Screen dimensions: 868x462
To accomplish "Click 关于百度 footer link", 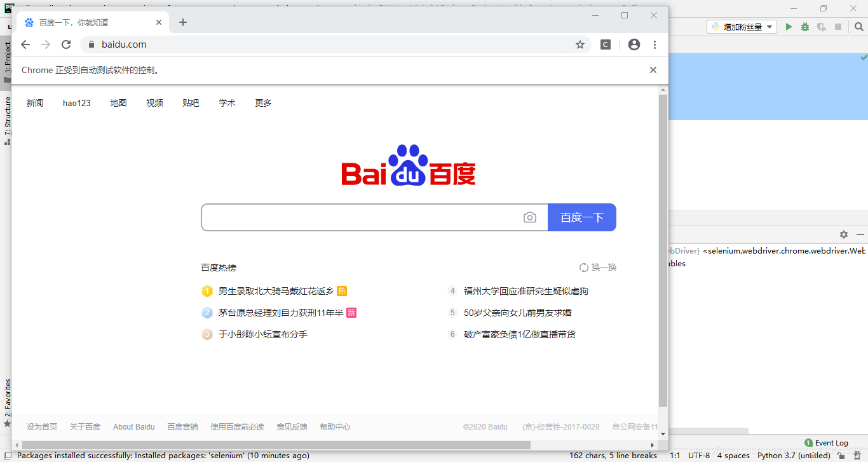I will click(x=85, y=427).
